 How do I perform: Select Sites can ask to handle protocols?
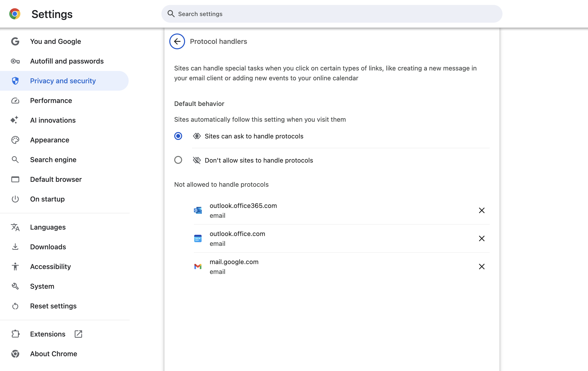[178, 136]
